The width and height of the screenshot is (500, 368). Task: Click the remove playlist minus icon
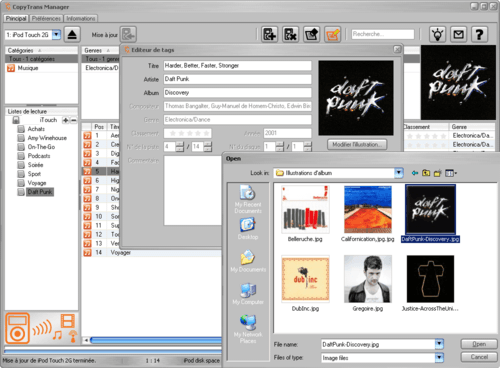pos(74,120)
